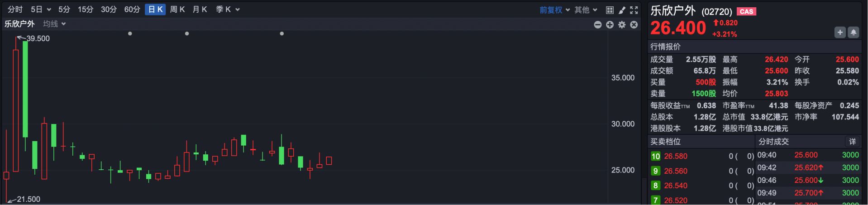Expand the 均线 indicator dropdown
Image resolution: width=868 pixels, height=205 pixels.
click(x=54, y=24)
